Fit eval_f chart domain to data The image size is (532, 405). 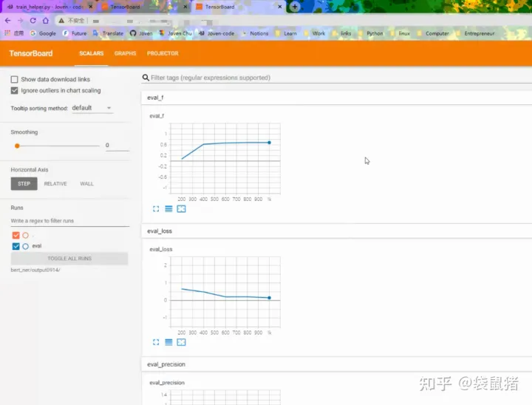[x=181, y=209]
